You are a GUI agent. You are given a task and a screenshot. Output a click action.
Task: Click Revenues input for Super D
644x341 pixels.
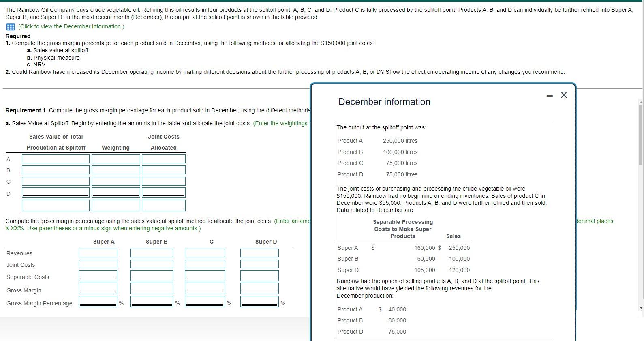point(259,253)
